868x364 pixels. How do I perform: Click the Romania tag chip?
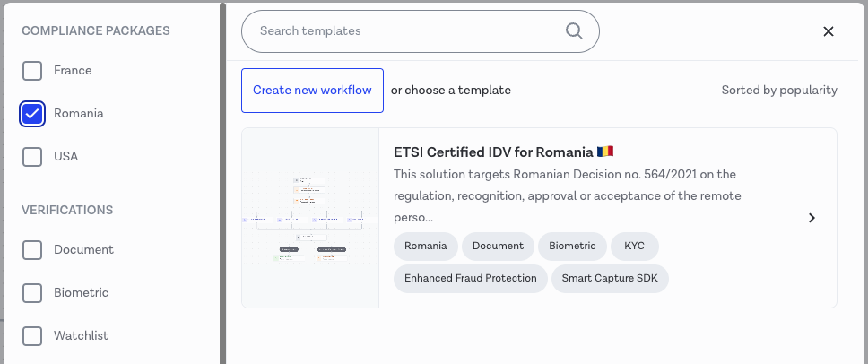click(x=426, y=247)
